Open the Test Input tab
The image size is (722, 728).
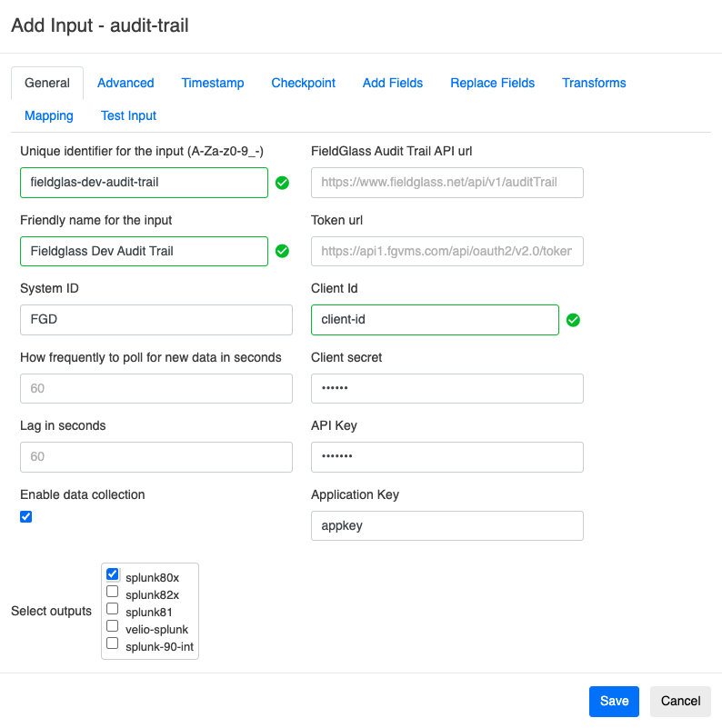coord(128,115)
